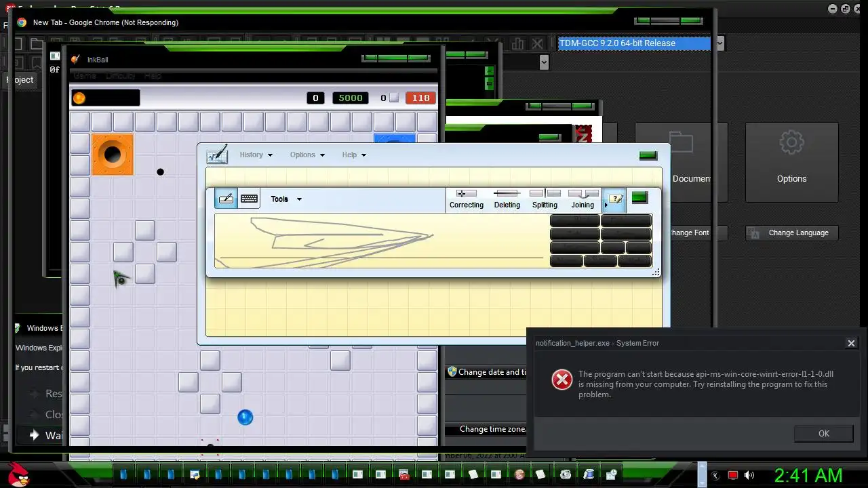Open the Documents folder tile
Viewport: 868px width, 488px height.
point(681,163)
